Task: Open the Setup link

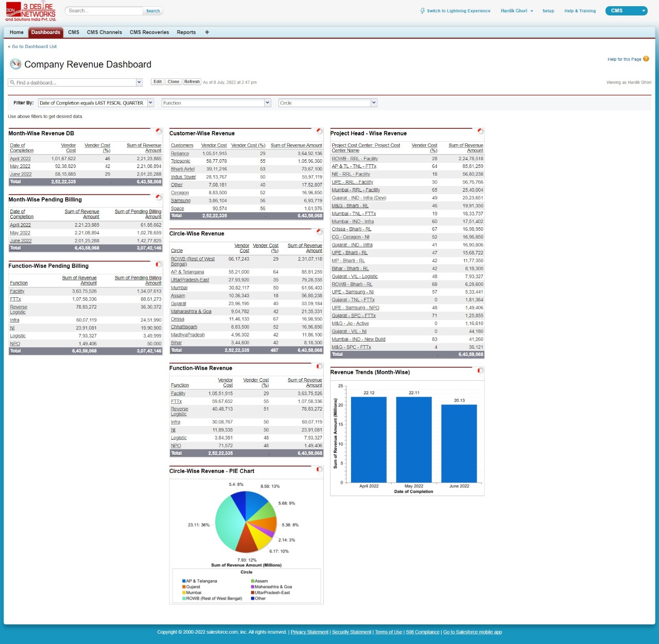Action: [x=548, y=11]
